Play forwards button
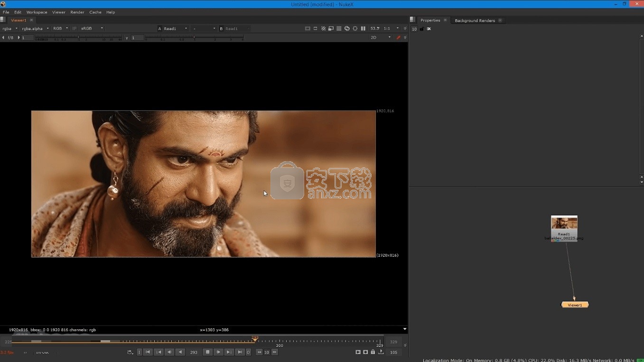Screen dimensions: 644x362 (218, 352)
